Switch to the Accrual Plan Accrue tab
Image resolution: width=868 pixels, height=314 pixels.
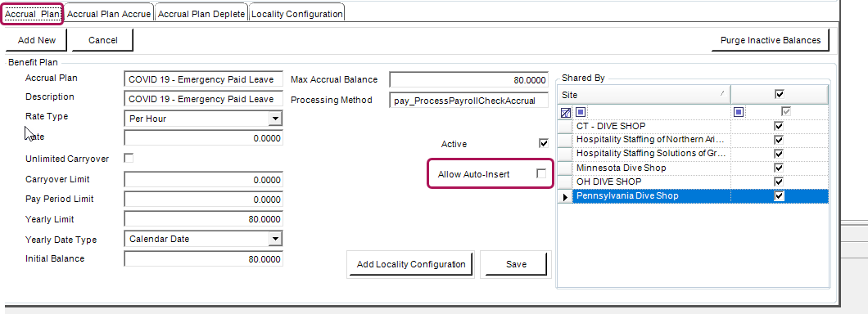coord(109,14)
